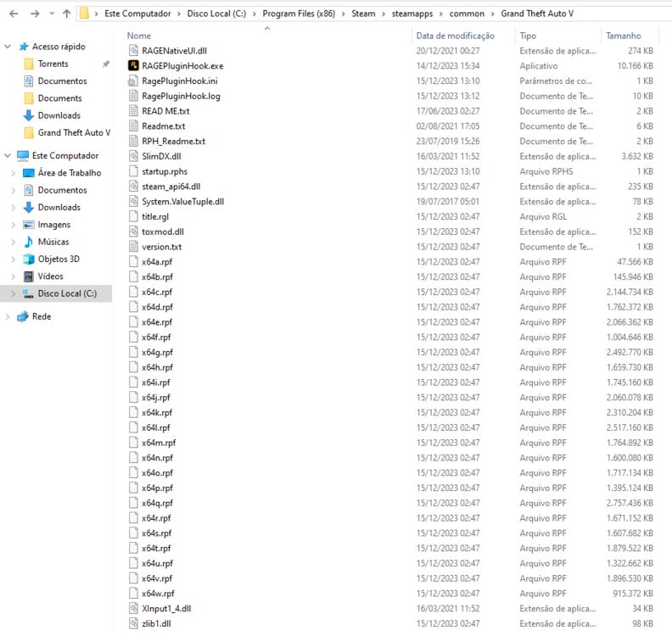
Task: Collapse the 'Este Computador' tree section
Action: coord(8,155)
